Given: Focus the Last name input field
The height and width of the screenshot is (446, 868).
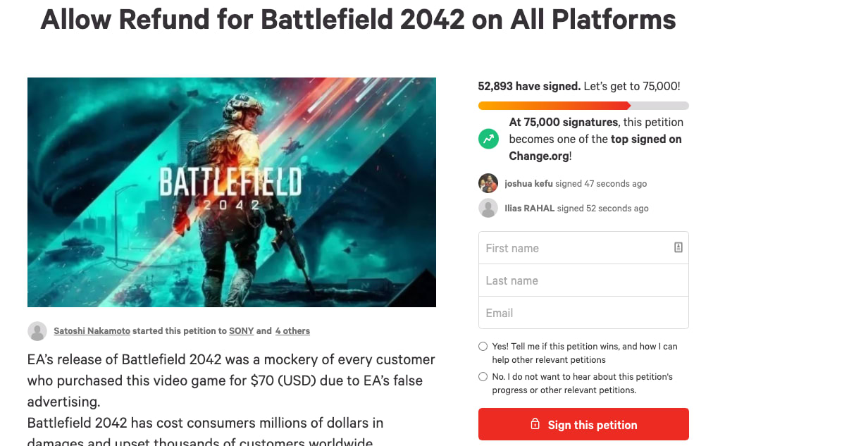Looking at the screenshot, I should pyautogui.click(x=583, y=280).
